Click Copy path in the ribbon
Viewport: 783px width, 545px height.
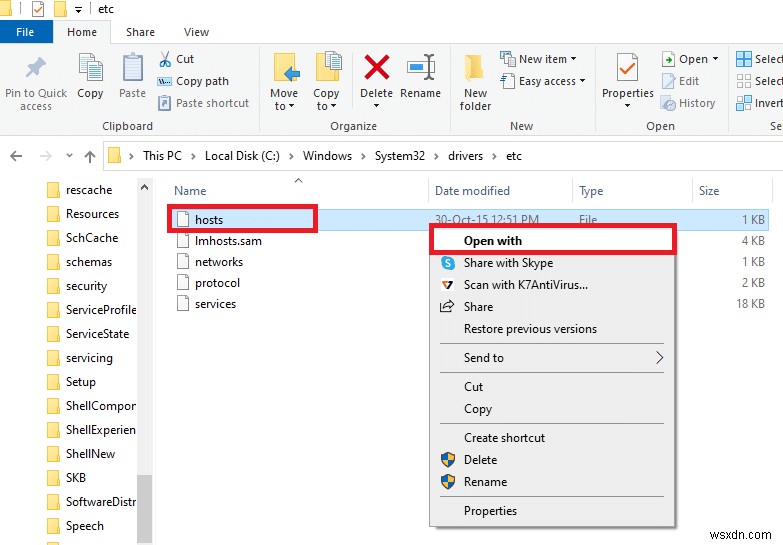193,81
